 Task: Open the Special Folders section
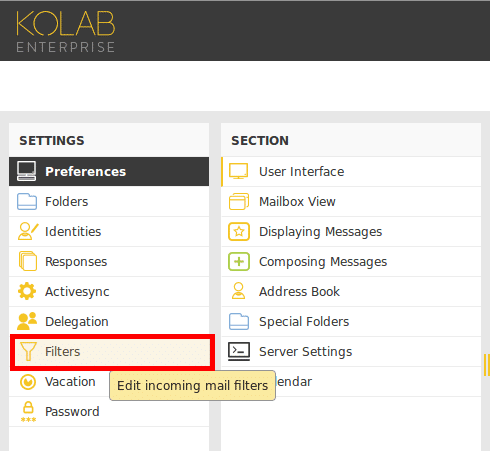(x=351, y=321)
